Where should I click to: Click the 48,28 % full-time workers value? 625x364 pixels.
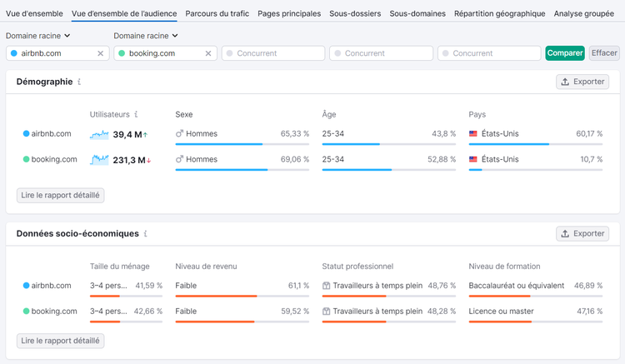point(442,311)
